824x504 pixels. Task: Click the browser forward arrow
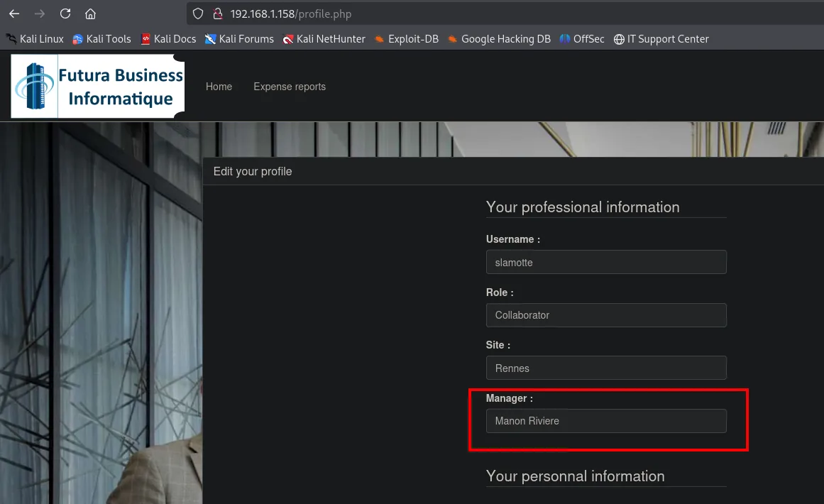[x=40, y=13]
